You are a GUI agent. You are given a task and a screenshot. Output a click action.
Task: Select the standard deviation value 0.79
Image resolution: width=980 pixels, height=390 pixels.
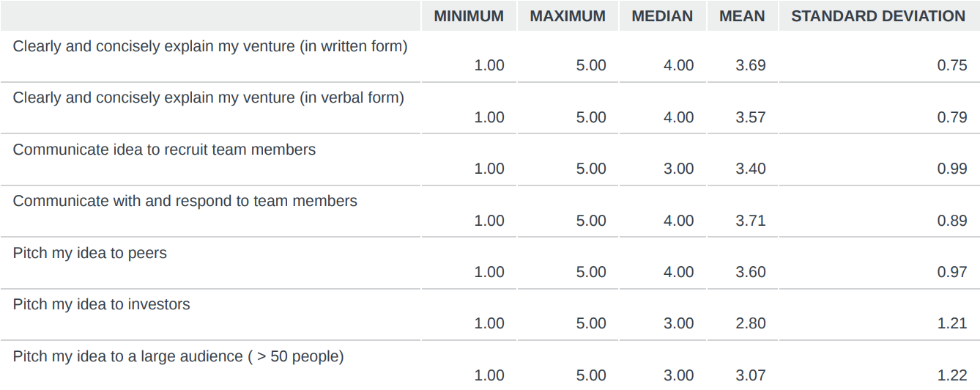[952, 117]
